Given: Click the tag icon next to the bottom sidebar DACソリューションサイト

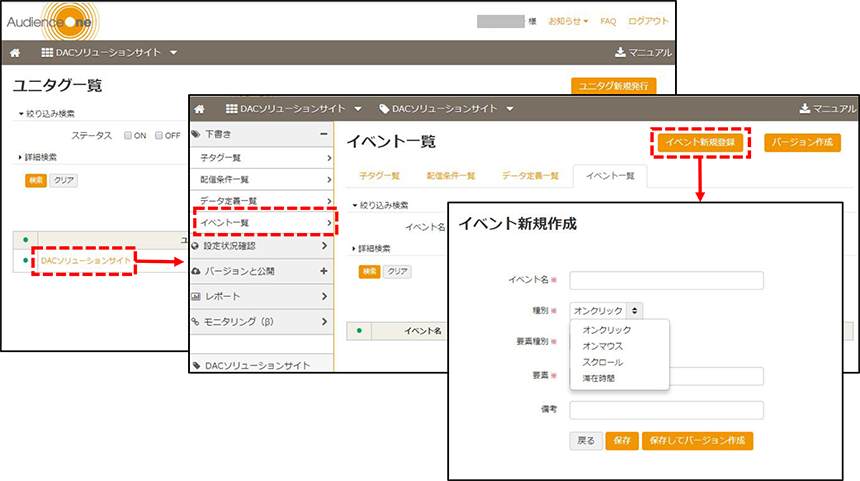Looking at the screenshot, I should [196, 365].
